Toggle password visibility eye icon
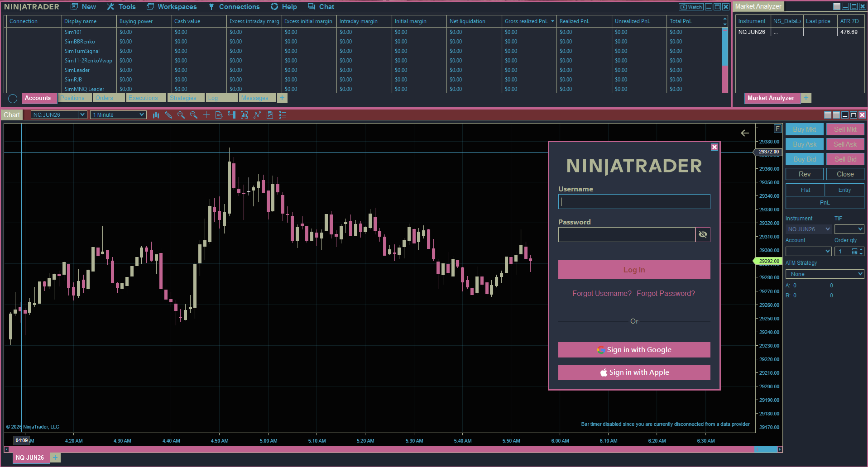This screenshot has height=467, width=868. (x=703, y=234)
